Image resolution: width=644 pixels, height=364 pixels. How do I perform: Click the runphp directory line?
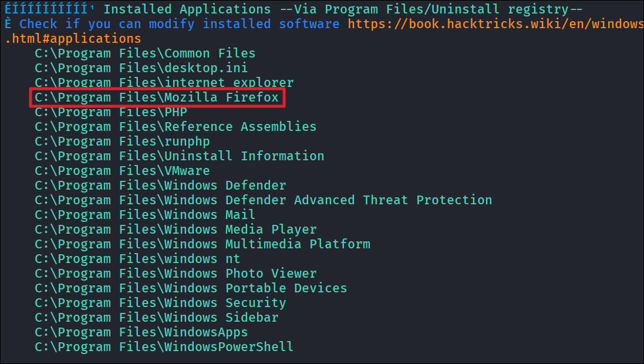[x=122, y=141]
